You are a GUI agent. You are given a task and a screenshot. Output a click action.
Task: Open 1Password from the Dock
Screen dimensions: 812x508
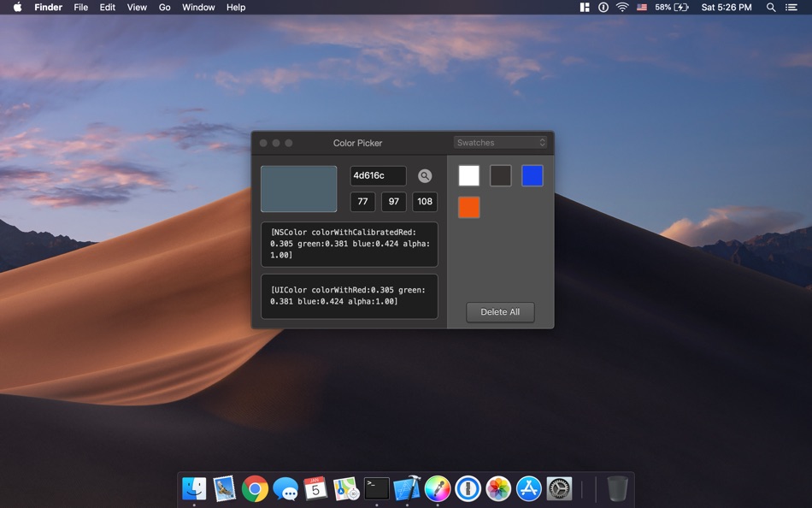(x=468, y=488)
